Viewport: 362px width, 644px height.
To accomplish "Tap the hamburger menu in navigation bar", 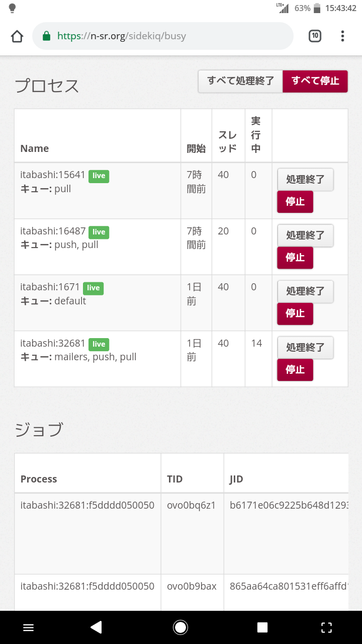I will point(29,627).
